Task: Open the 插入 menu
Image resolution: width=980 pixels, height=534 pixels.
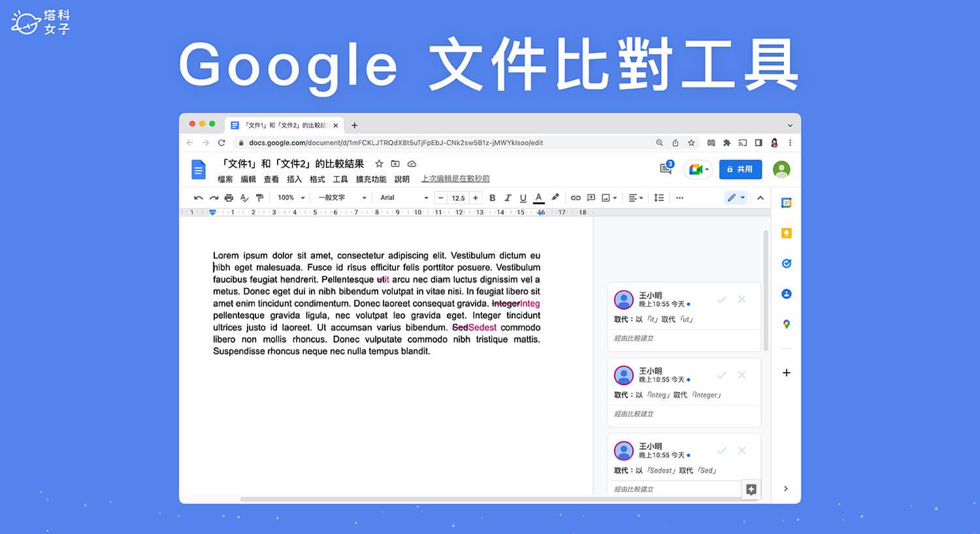Action: click(294, 180)
